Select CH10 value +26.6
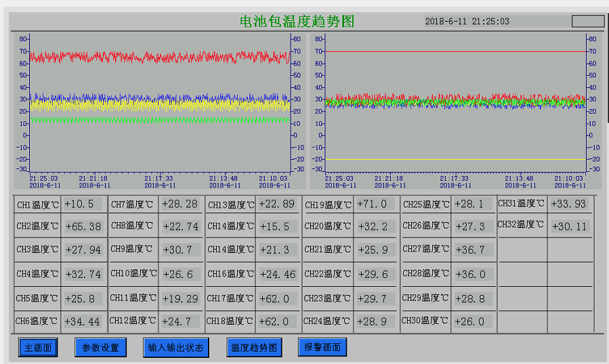Viewport: 609px width, 364px height. [x=181, y=275]
